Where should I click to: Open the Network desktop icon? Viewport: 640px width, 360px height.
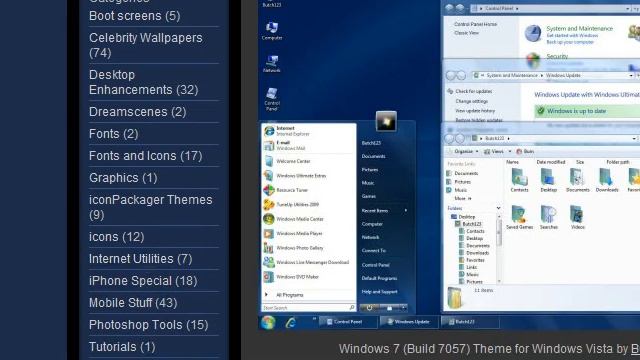coord(272,64)
